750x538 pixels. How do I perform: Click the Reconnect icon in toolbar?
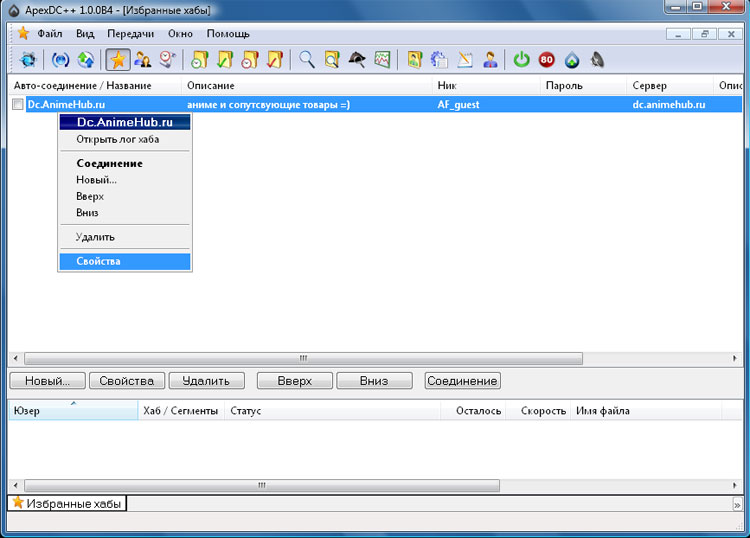coord(60,60)
